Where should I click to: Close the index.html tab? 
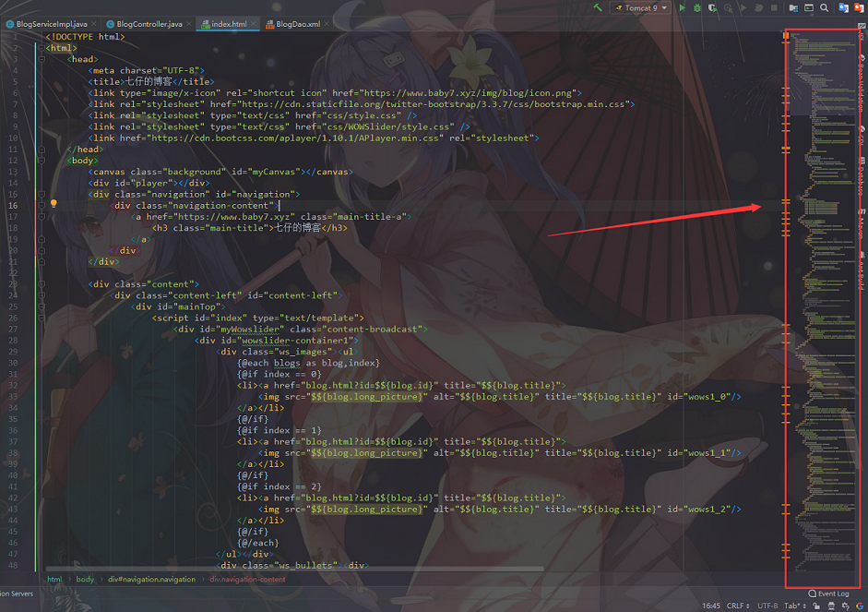253,24
